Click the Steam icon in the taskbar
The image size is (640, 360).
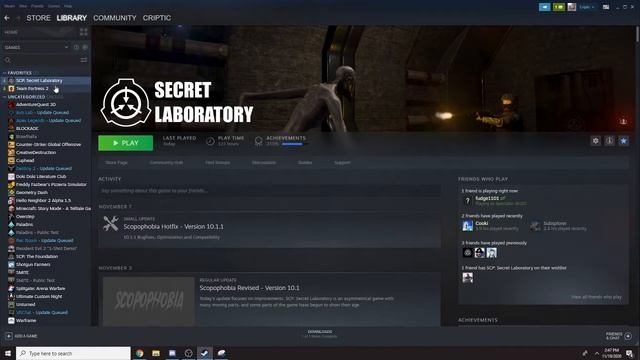coord(205,353)
